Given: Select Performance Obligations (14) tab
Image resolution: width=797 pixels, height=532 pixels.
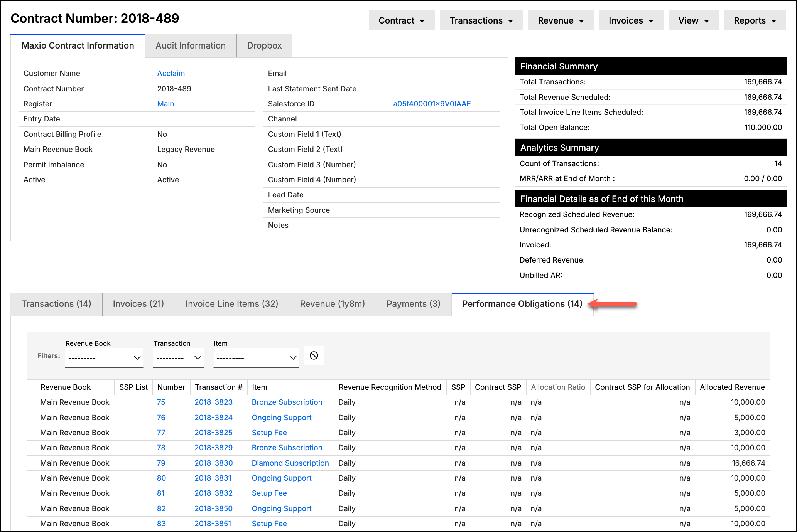Looking at the screenshot, I should pos(522,304).
